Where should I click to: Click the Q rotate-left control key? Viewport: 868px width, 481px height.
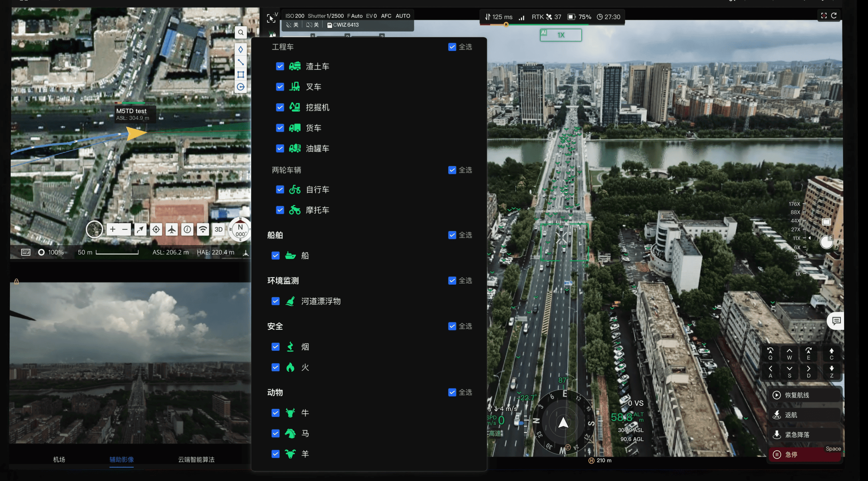pyautogui.click(x=770, y=354)
